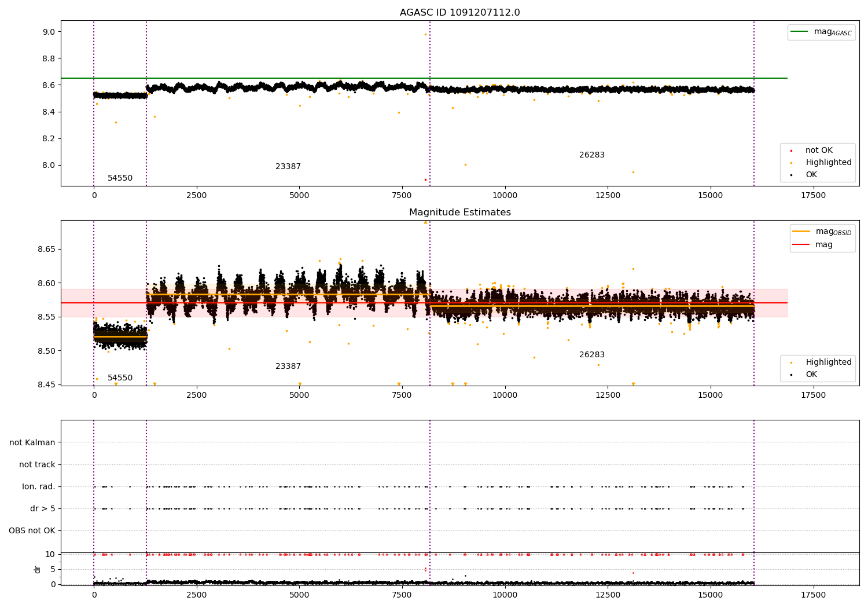Click the 'not OK' legend label
The width and height of the screenshot is (868, 608).
click(x=819, y=151)
